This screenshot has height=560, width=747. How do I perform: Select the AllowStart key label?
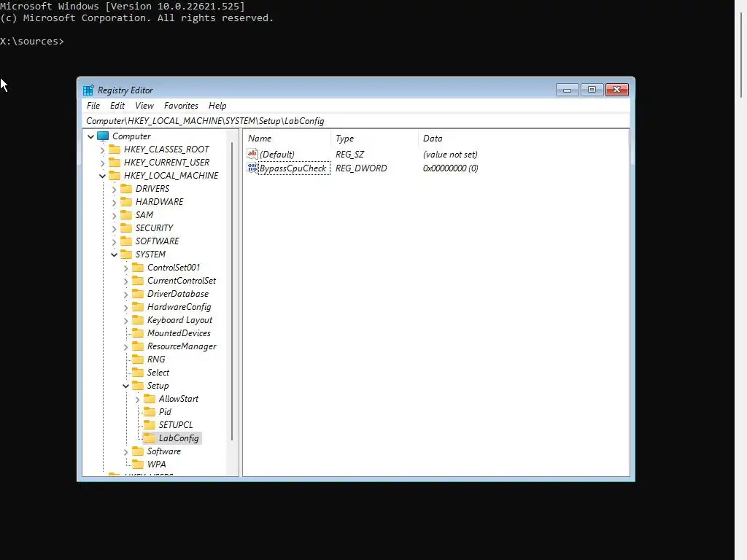click(x=179, y=399)
